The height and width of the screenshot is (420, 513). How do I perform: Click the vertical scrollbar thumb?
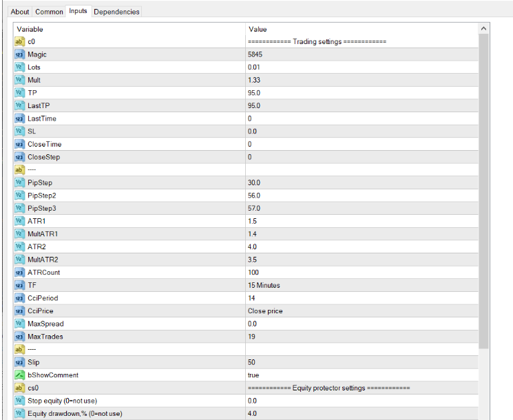pyautogui.click(x=483, y=191)
